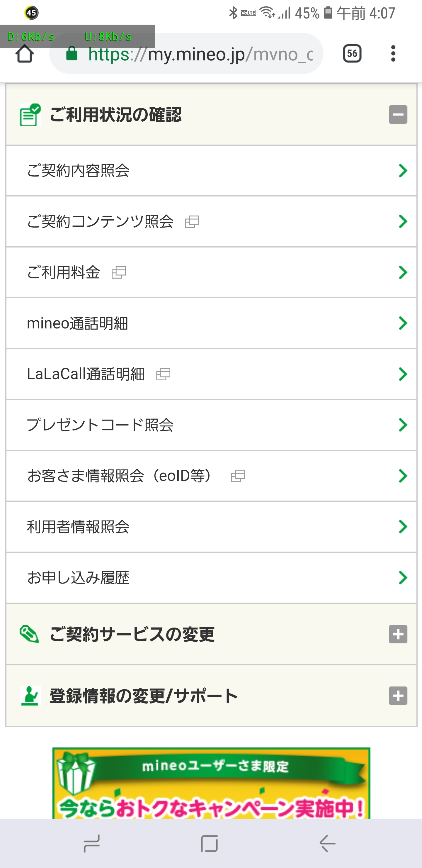The height and width of the screenshot is (868, 422).
Task: Collapse the ご利用状況の確認 section
Action: (398, 115)
